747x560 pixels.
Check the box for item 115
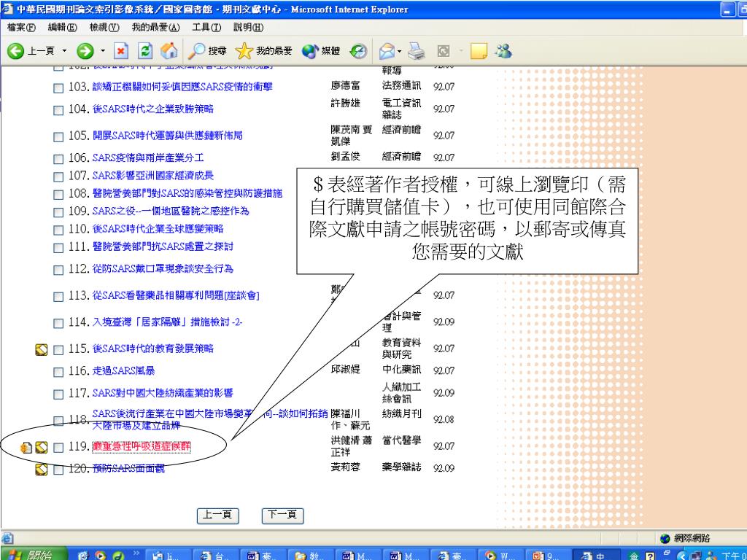pos(58,350)
